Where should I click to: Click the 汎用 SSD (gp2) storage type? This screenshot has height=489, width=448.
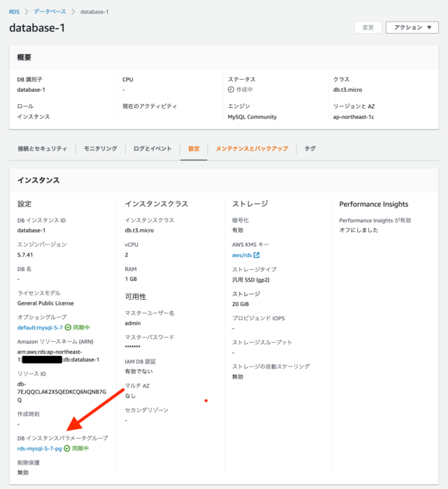point(251,280)
